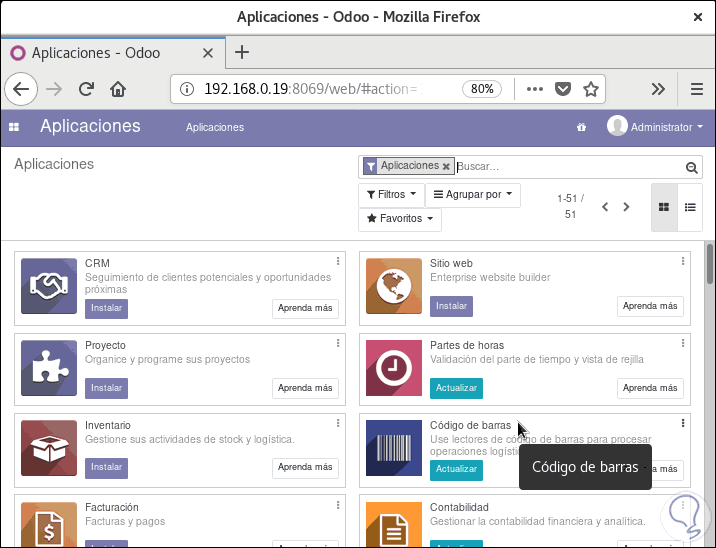This screenshot has width=716, height=548.
Task: Click the Buscar search field
Action: pyautogui.click(x=569, y=167)
